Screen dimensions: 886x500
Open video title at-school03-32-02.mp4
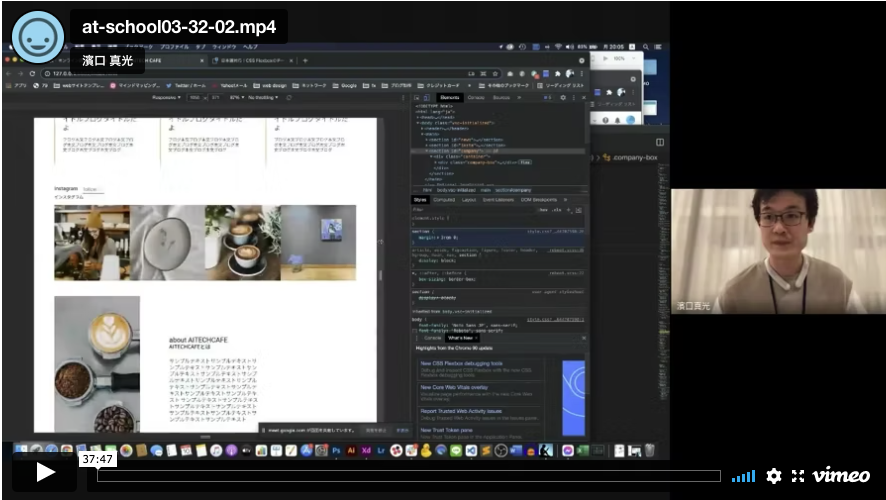tap(179, 27)
